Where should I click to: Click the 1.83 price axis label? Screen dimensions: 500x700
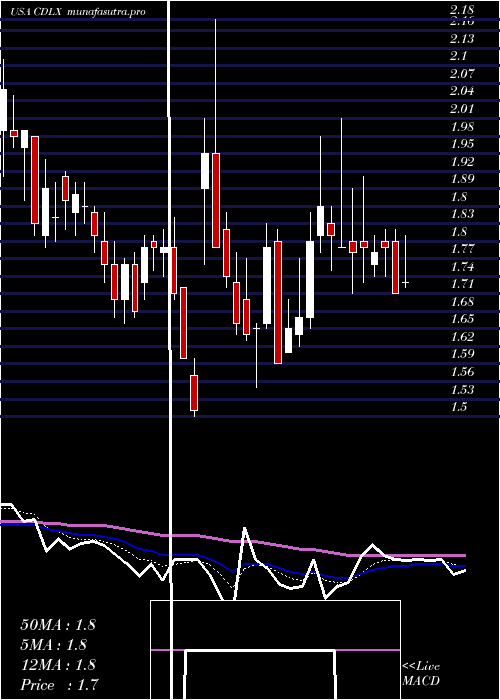(462, 214)
